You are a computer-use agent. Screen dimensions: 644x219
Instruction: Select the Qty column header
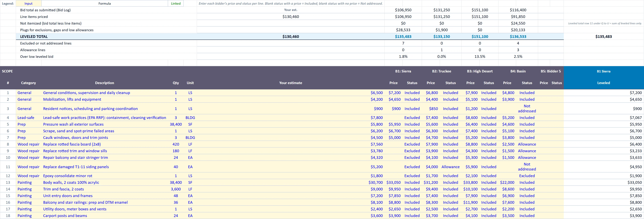click(176, 83)
